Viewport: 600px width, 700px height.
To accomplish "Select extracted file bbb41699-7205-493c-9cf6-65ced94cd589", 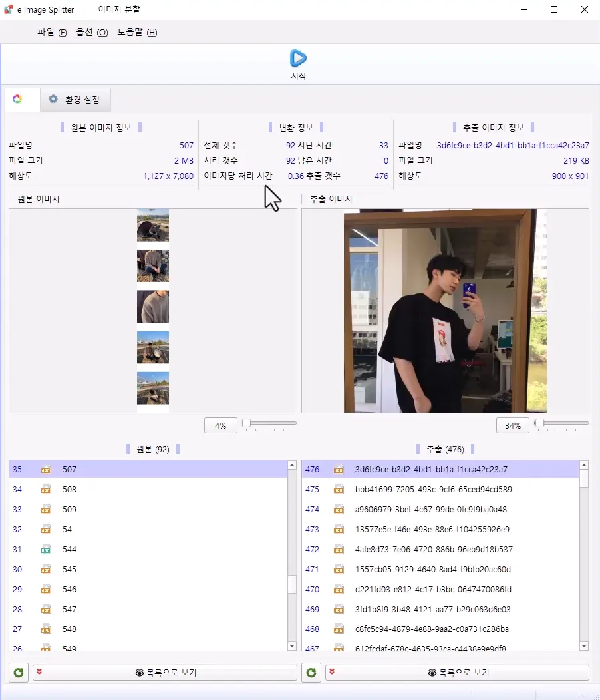I will pos(440,489).
